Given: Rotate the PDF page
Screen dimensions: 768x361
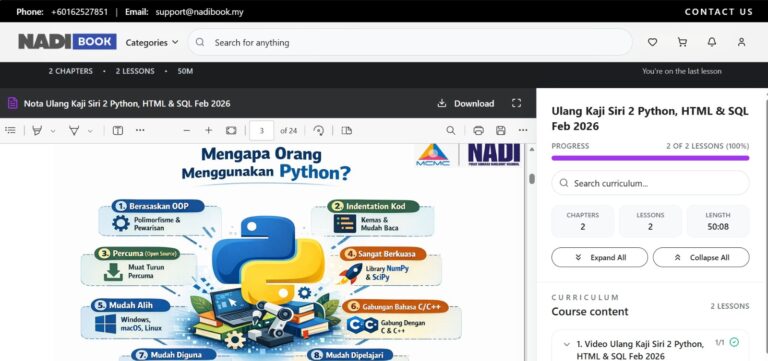Looking at the screenshot, I should click(319, 131).
